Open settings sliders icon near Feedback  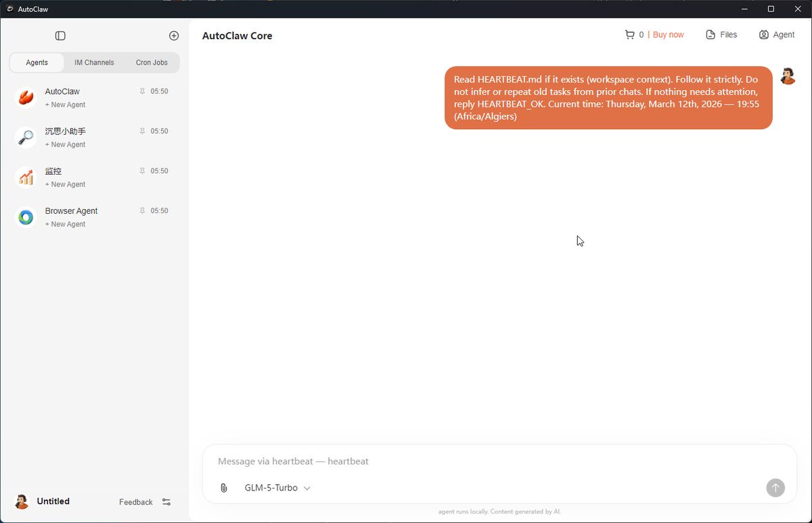coord(166,502)
